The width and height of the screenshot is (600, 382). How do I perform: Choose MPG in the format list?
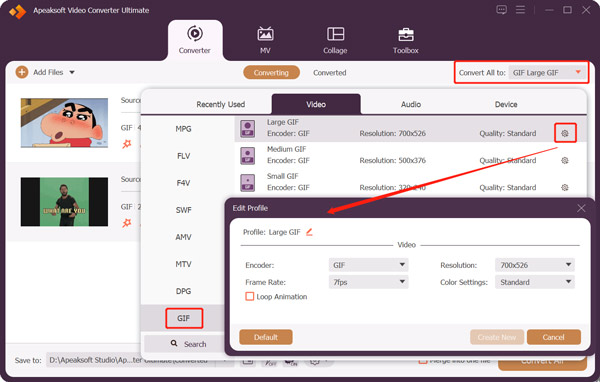(183, 129)
